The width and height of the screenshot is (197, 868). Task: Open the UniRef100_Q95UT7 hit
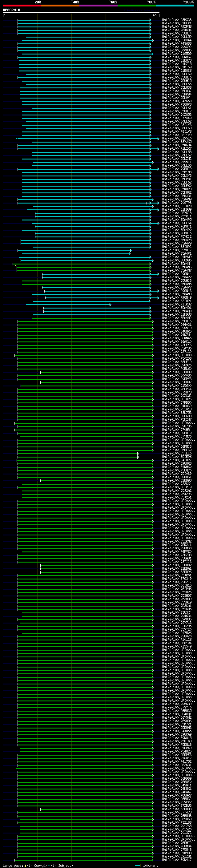click(177, 250)
